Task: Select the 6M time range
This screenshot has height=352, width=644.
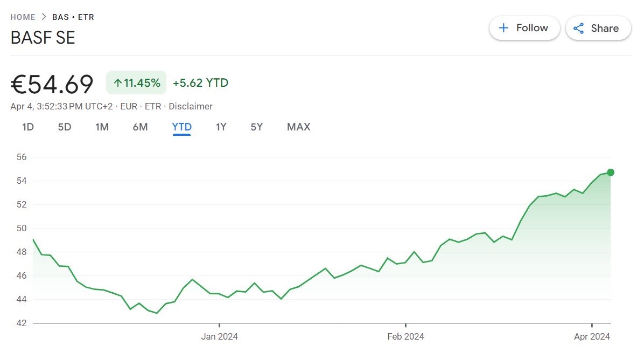Action: [140, 127]
